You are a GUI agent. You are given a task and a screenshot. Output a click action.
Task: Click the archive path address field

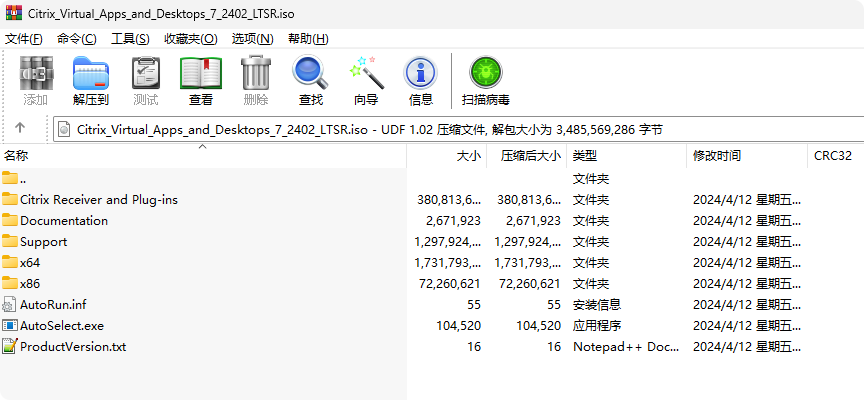tap(458, 130)
